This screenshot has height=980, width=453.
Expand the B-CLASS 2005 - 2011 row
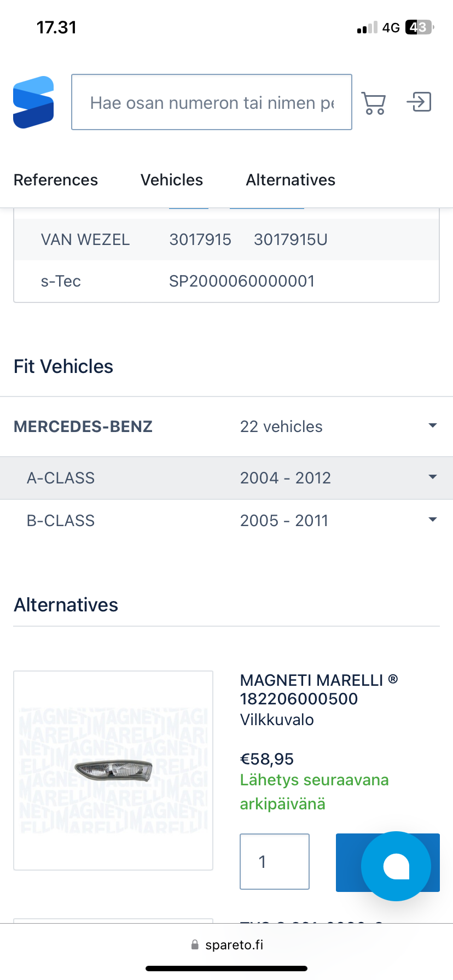432,520
